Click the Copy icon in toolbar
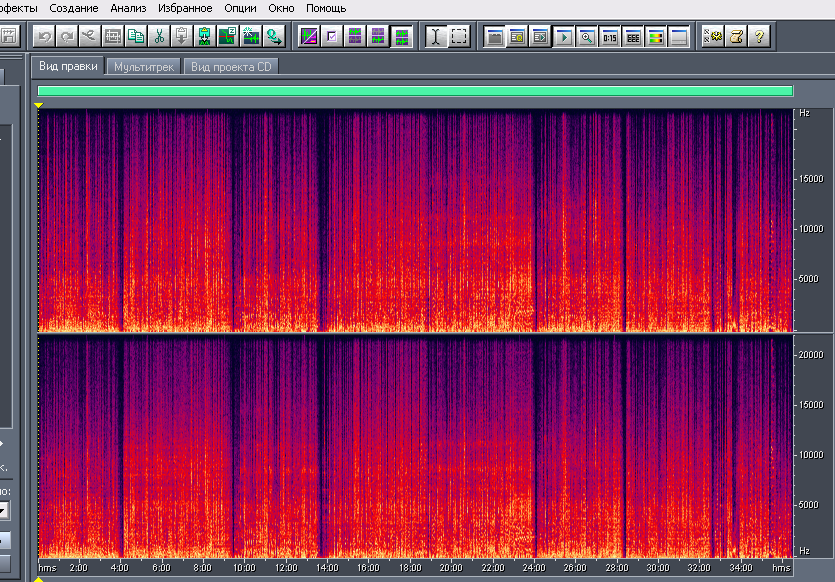Image resolution: width=835 pixels, height=582 pixels. (136, 37)
